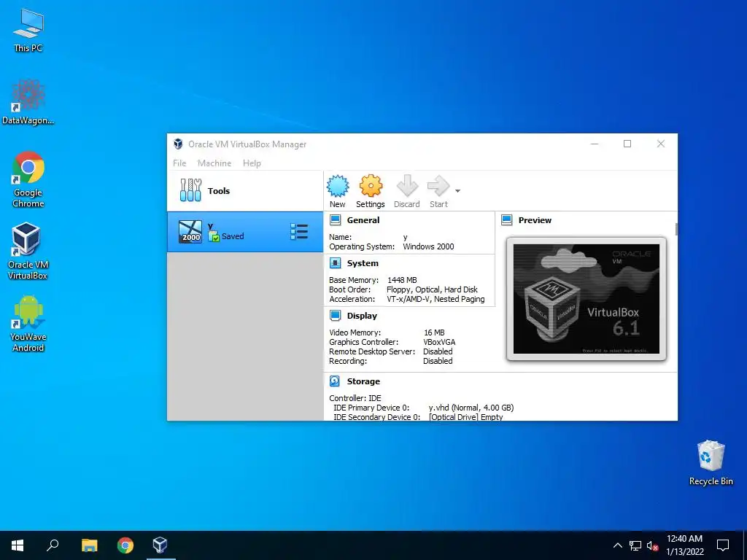The height and width of the screenshot is (560, 747).
Task: Click the '1448 MB' base memory value
Action: pyautogui.click(x=402, y=280)
